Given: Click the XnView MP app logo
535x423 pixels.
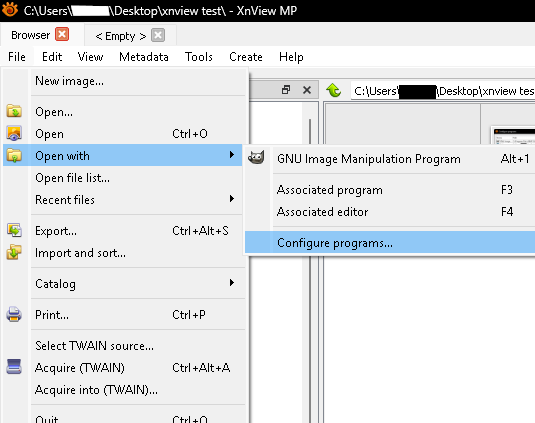Looking at the screenshot, I should click(x=10, y=10).
